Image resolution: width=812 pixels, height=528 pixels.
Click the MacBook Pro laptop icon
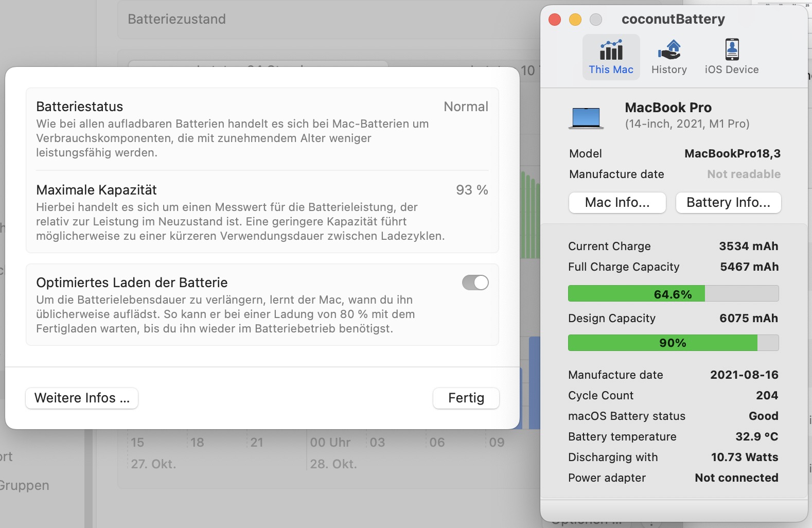586,118
